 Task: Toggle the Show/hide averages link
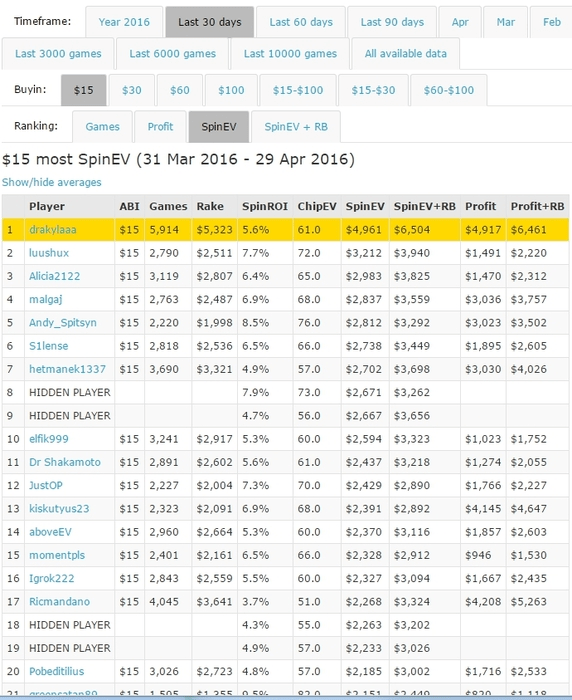[x=52, y=182]
